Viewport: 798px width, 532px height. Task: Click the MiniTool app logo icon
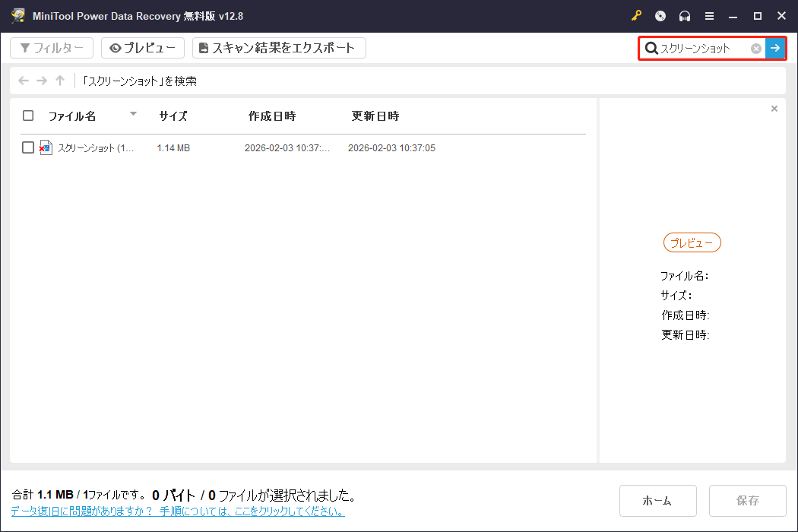click(x=18, y=16)
